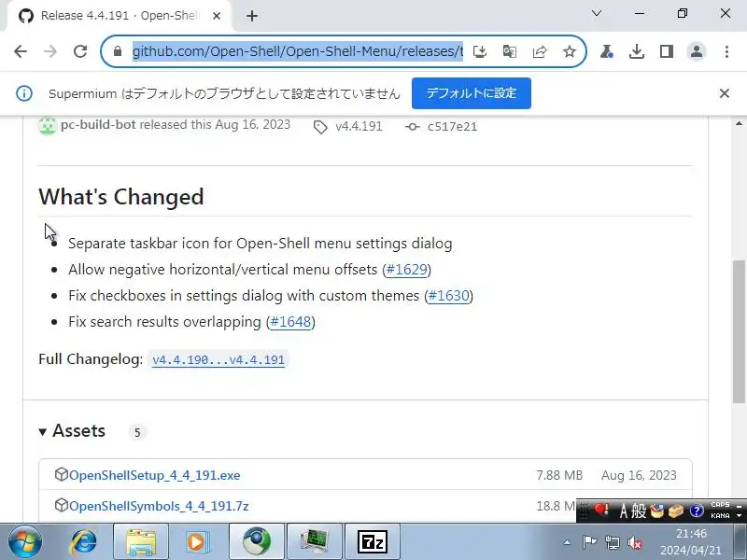The width and height of the screenshot is (747, 560).
Task: Open 7-Zip from the taskbar
Action: 372,542
